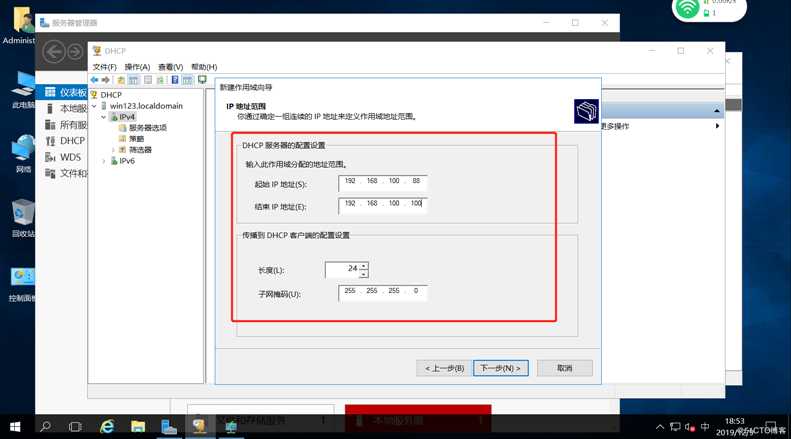Select the IPv6 node in the tree

coord(127,161)
